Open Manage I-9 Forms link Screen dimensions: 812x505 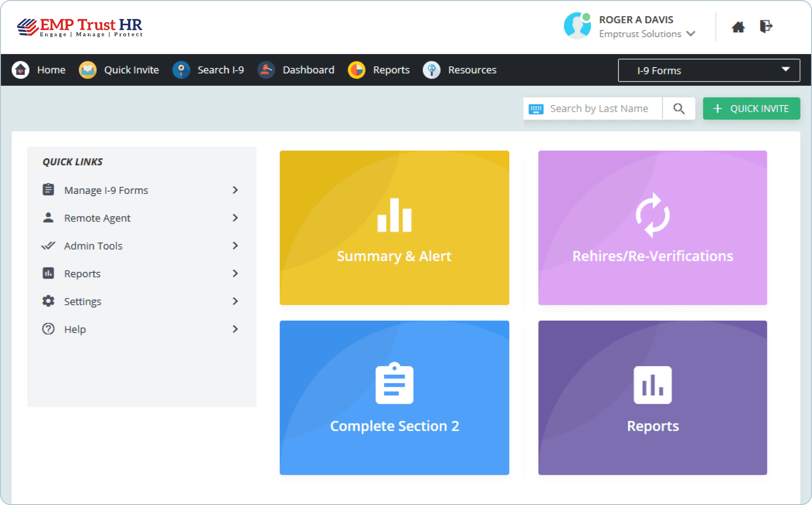pos(106,190)
